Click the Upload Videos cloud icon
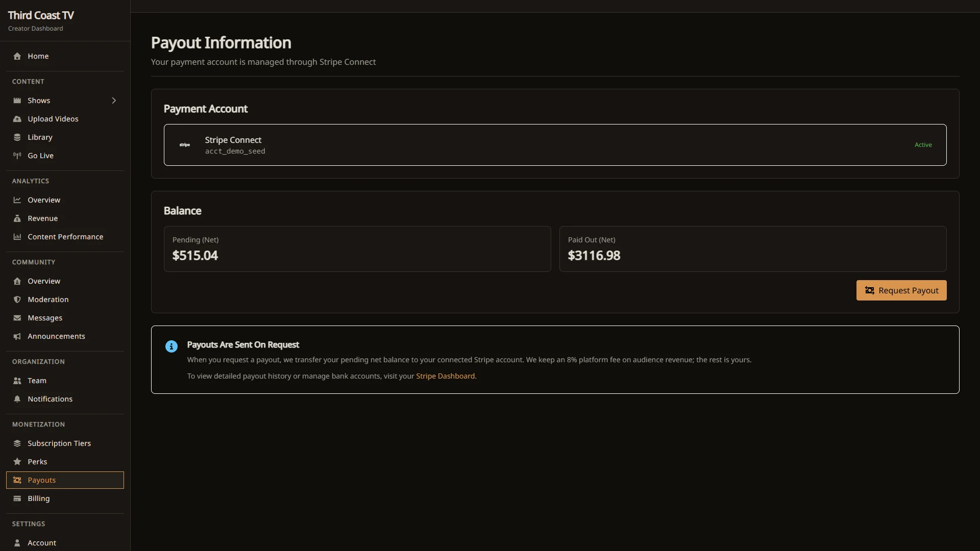This screenshot has width=980, height=551. [x=17, y=119]
